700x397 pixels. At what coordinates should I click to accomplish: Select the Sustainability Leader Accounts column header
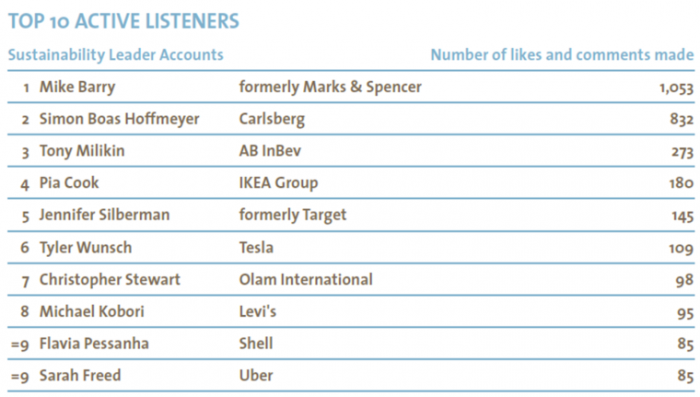(116, 55)
